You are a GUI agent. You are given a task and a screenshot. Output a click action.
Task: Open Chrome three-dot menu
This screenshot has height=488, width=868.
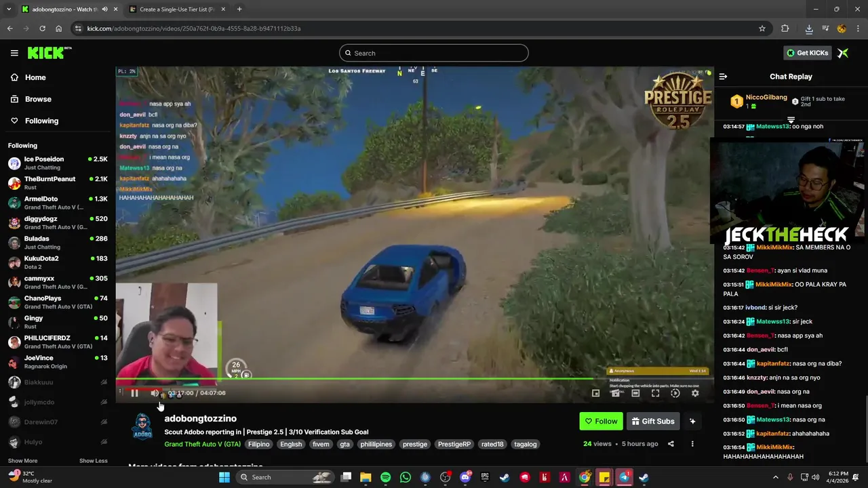(858, 28)
